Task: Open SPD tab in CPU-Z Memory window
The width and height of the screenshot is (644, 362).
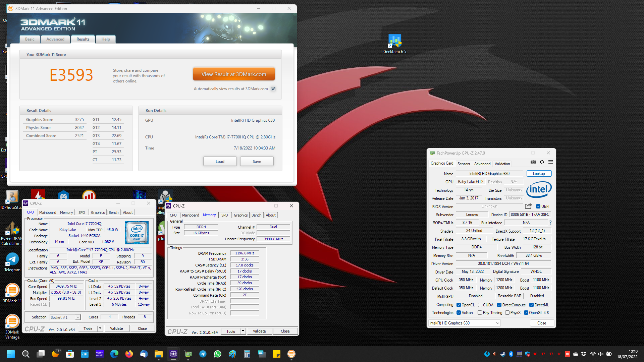Action: (x=225, y=215)
